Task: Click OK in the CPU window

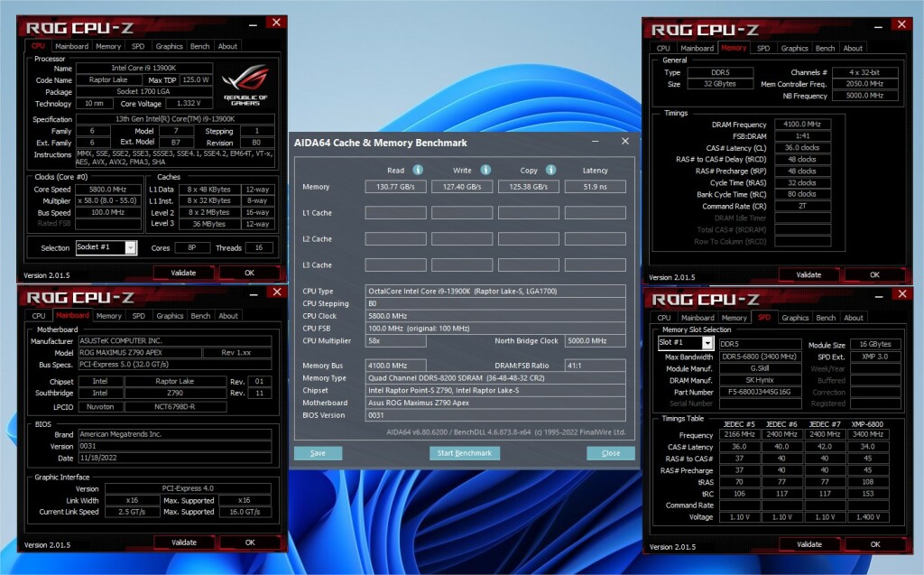Action: pyautogui.click(x=249, y=273)
